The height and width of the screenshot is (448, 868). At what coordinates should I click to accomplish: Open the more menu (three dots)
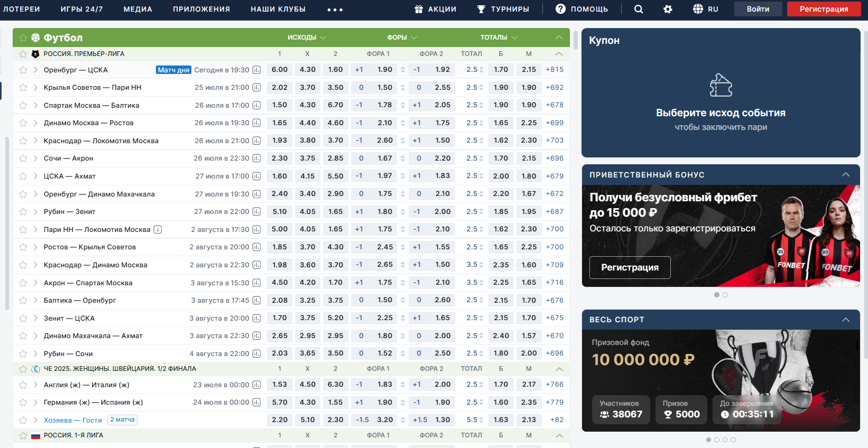[335, 10]
